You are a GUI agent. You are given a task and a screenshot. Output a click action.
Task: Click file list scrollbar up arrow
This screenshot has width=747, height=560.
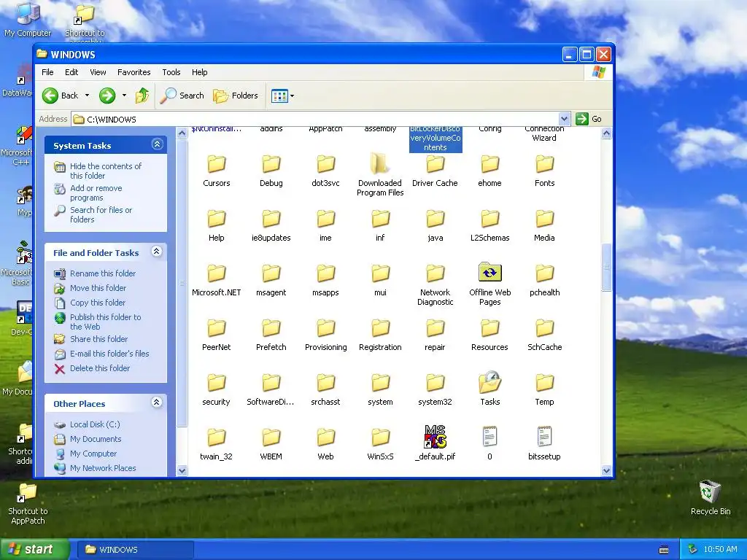606,133
